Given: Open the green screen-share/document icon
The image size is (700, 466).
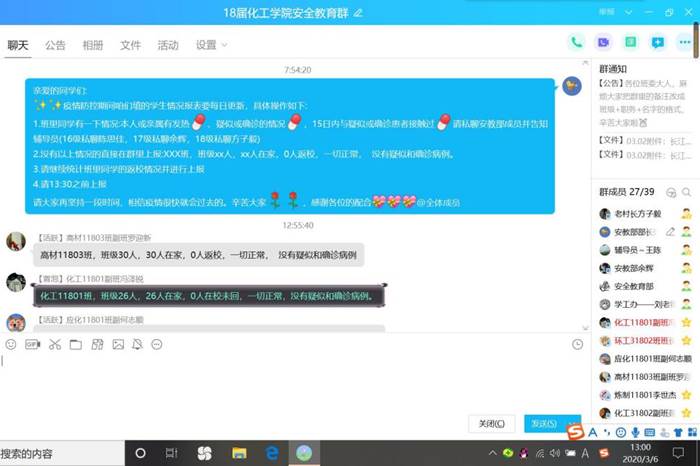Looking at the screenshot, I should [x=630, y=42].
